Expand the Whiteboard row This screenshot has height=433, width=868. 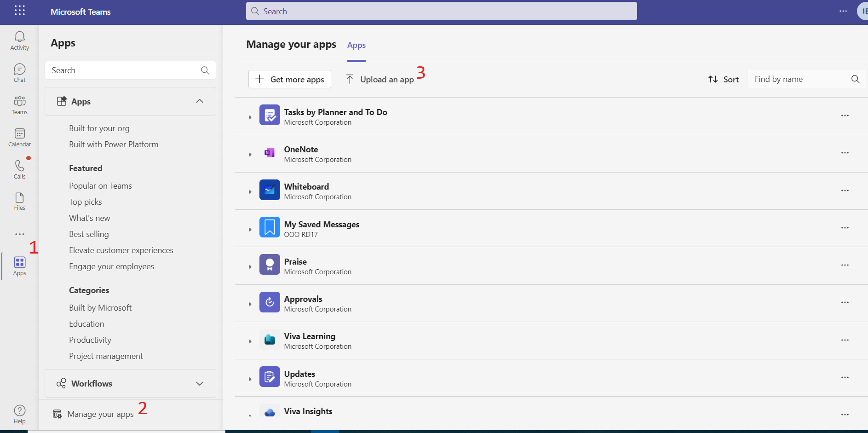pos(250,192)
